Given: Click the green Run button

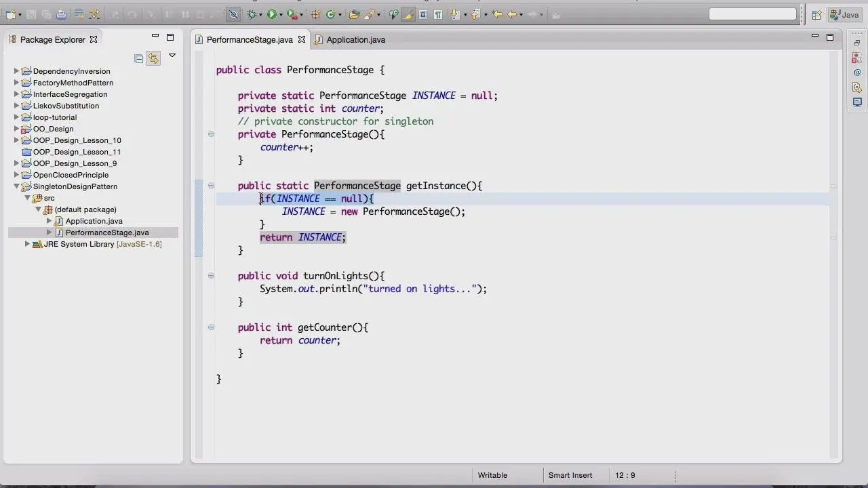Looking at the screenshot, I should coord(271,14).
